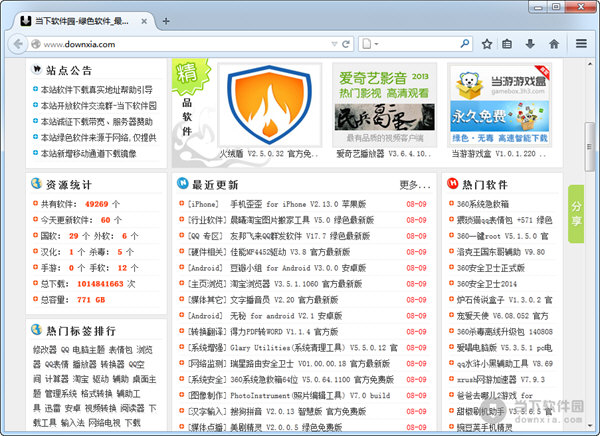Close the 当下软件园 tab
Viewport: 600px width, 436px height.
pyautogui.click(x=144, y=21)
